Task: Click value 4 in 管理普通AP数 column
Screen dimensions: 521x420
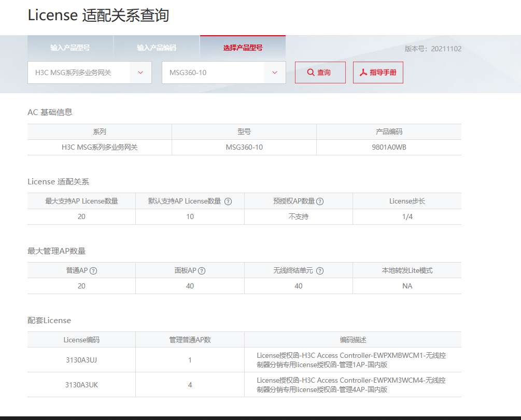Action: tap(190, 385)
